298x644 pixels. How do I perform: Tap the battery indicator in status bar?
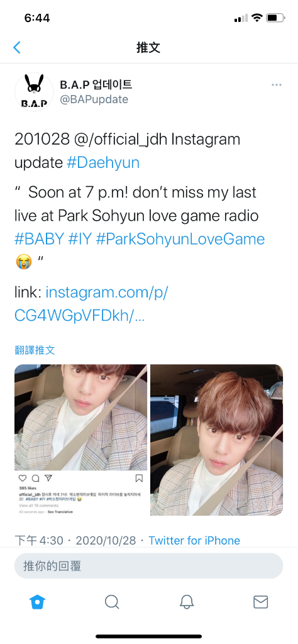[x=275, y=18]
